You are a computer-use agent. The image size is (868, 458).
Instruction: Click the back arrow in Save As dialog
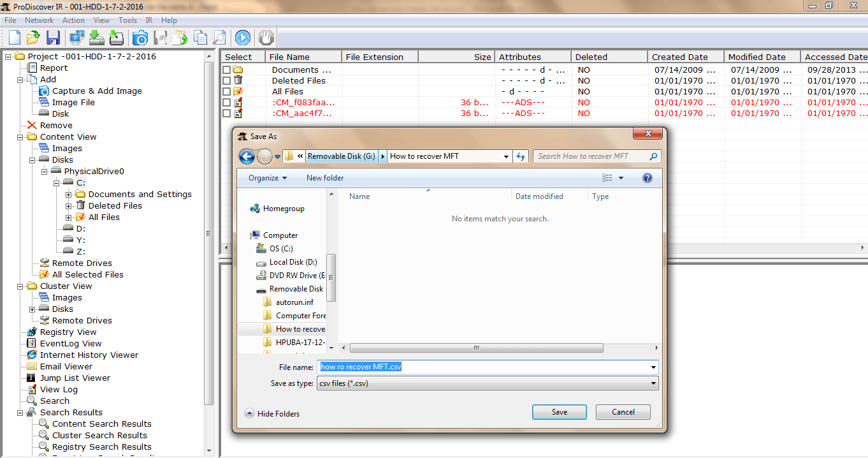tap(247, 156)
